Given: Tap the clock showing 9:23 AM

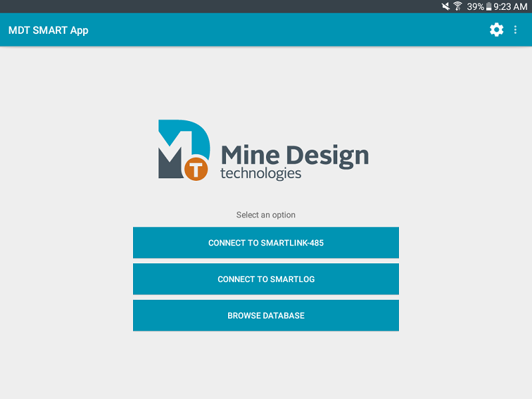Looking at the screenshot, I should (509, 8).
